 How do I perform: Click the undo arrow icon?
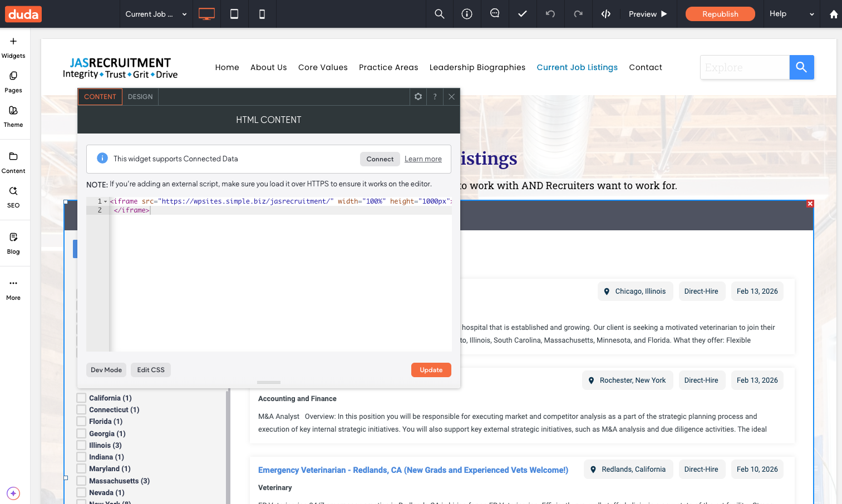click(x=550, y=14)
